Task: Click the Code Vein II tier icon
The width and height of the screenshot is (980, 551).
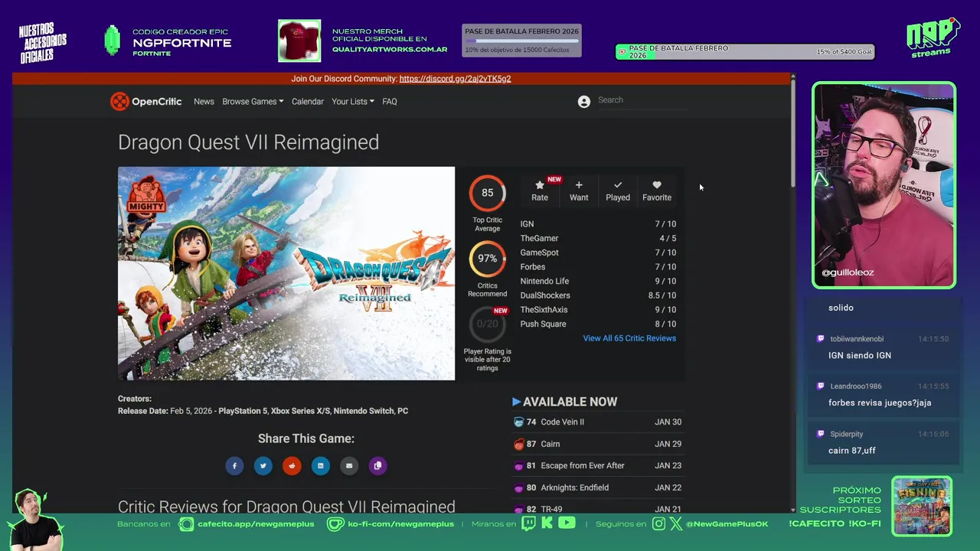Action: tap(519, 422)
